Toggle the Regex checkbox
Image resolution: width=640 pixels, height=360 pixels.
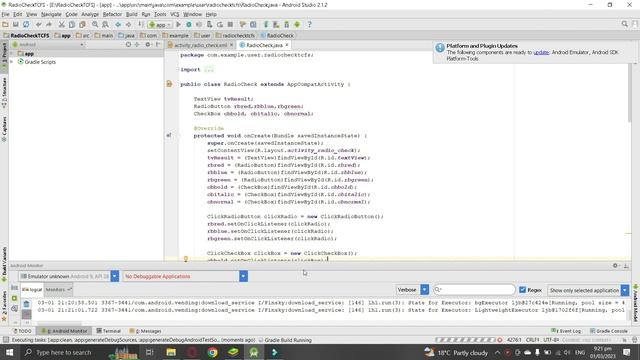[522, 290]
